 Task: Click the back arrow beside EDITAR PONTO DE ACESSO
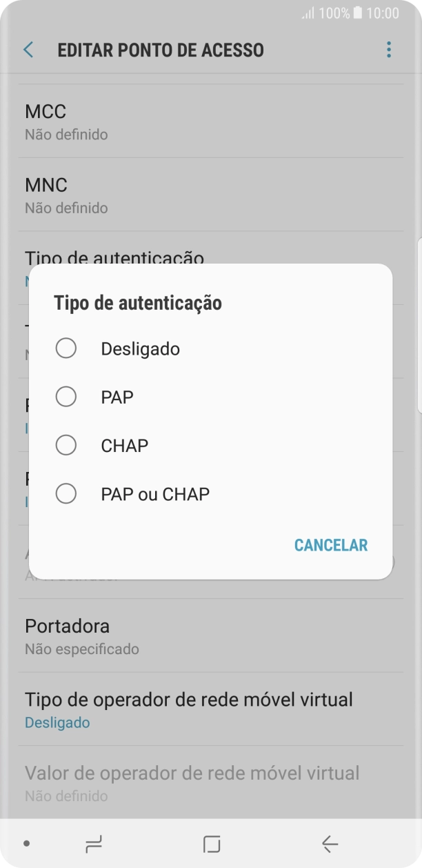pos(28,50)
